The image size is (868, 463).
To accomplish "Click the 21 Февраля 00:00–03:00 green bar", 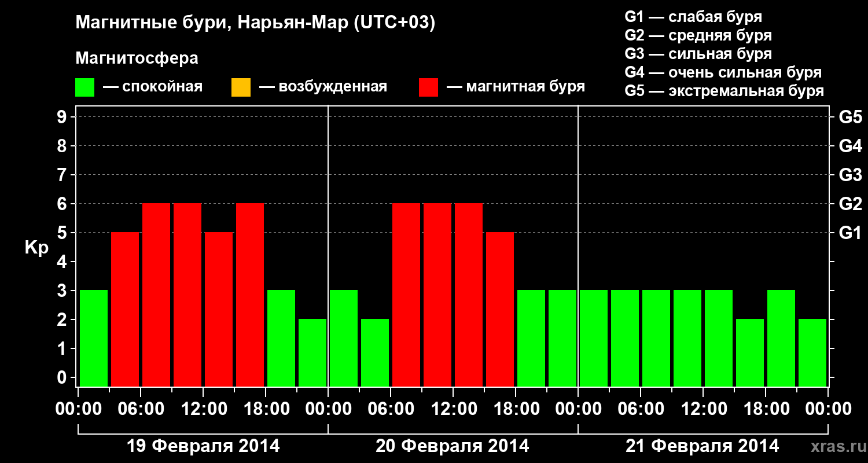I will pos(594,338).
